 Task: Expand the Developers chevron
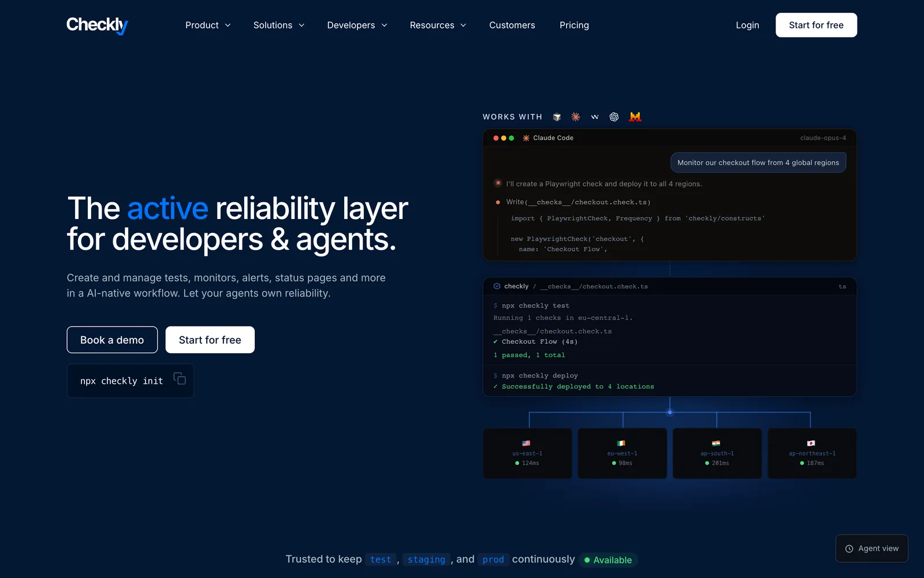[384, 25]
